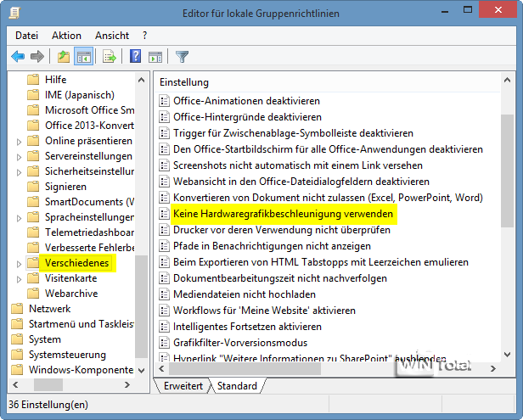Click the app icon in title bar
This screenshot has height=420, width=523.
[14, 13]
